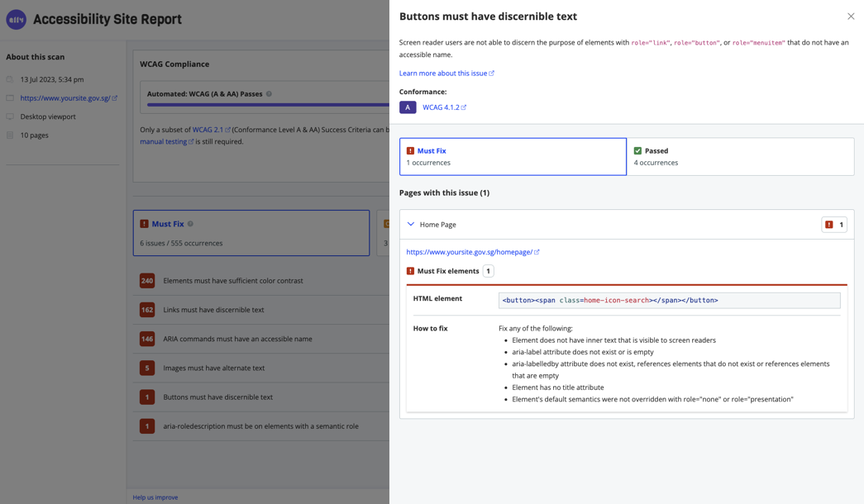This screenshot has width=864, height=504.
Task: Open Learn more about this issue link
Action: point(446,74)
